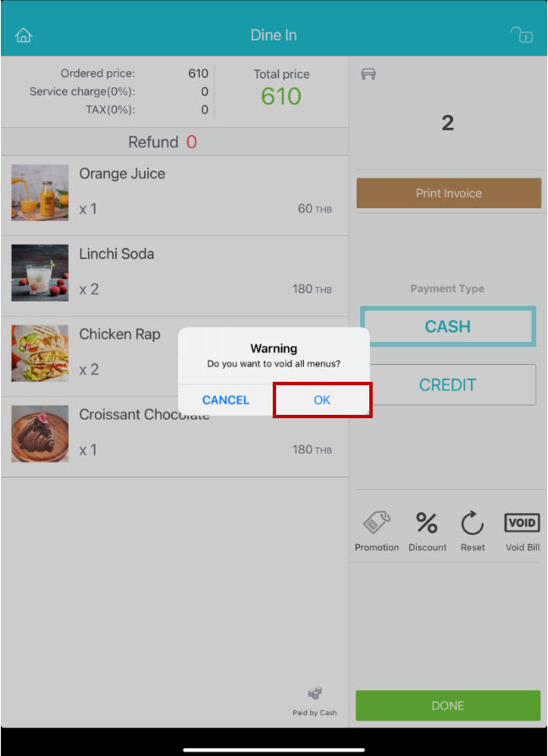Finish the order with DONE
The height and width of the screenshot is (756, 548).
coord(448,705)
